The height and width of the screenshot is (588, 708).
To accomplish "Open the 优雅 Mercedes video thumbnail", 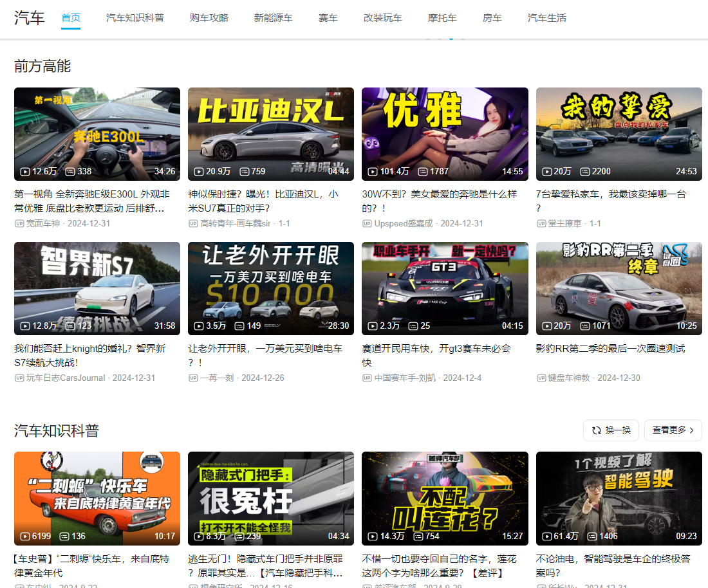I will click(445, 134).
